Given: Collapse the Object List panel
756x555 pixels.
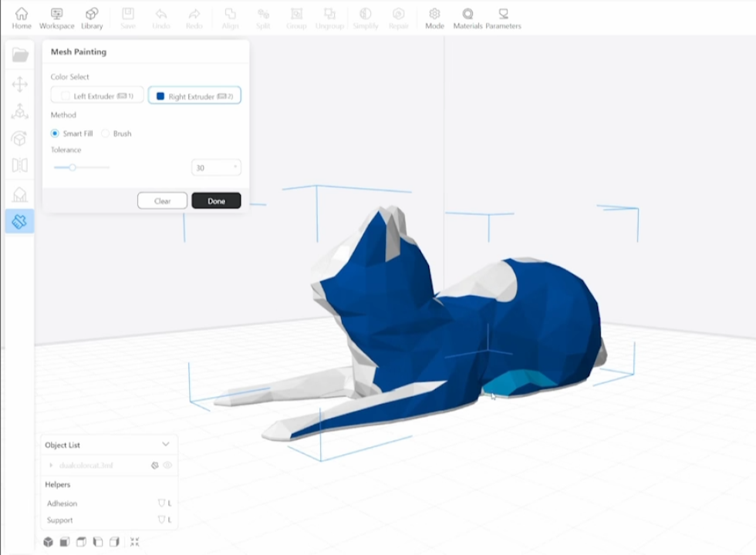Looking at the screenshot, I should point(166,445).
